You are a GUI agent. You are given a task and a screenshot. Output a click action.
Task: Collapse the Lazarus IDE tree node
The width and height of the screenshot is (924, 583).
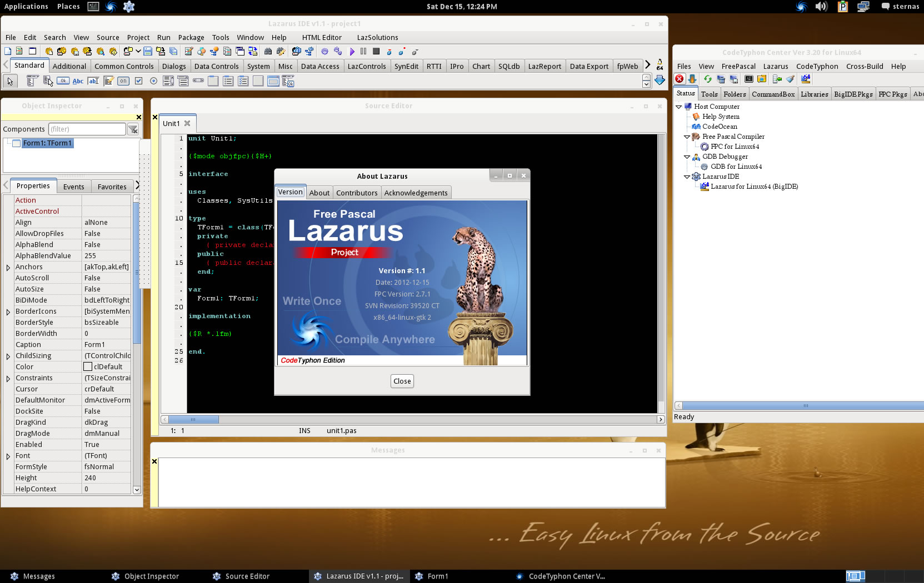click(687, 177)
